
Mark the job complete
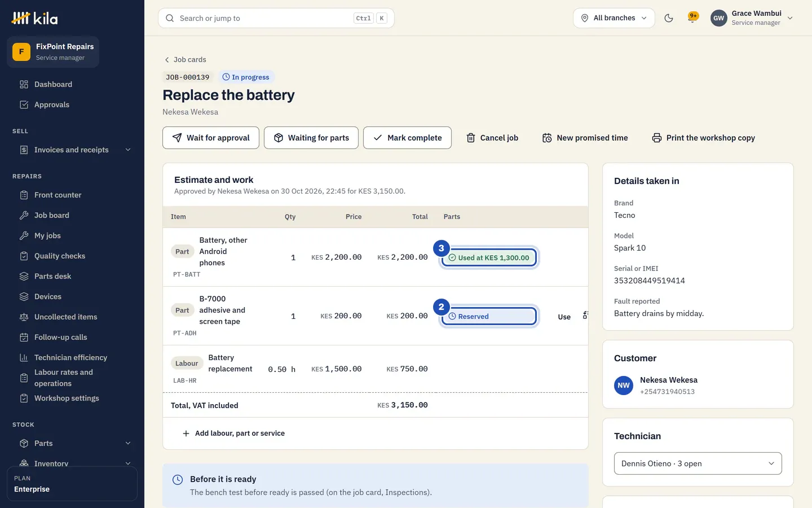pos(407,138)
